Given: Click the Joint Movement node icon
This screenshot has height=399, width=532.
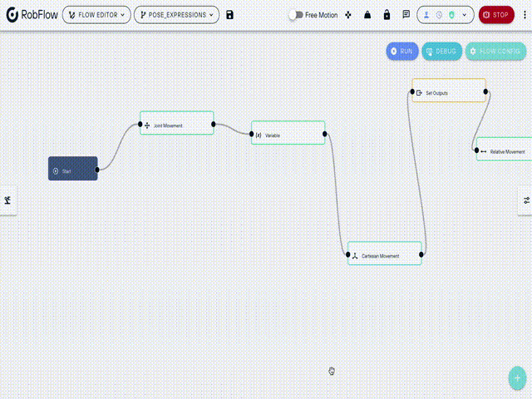Looking at the screenshot, I should pos(147,126).
